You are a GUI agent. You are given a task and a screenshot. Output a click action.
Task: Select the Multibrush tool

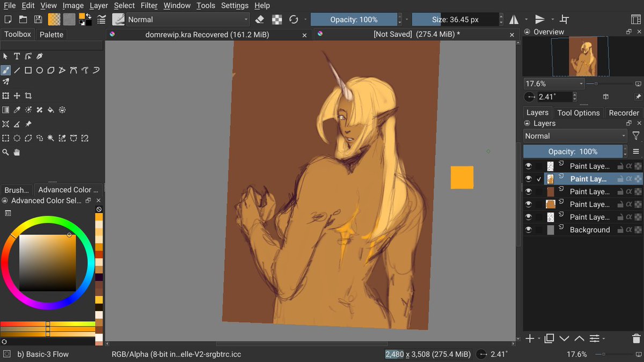click(x=5, y=82)
